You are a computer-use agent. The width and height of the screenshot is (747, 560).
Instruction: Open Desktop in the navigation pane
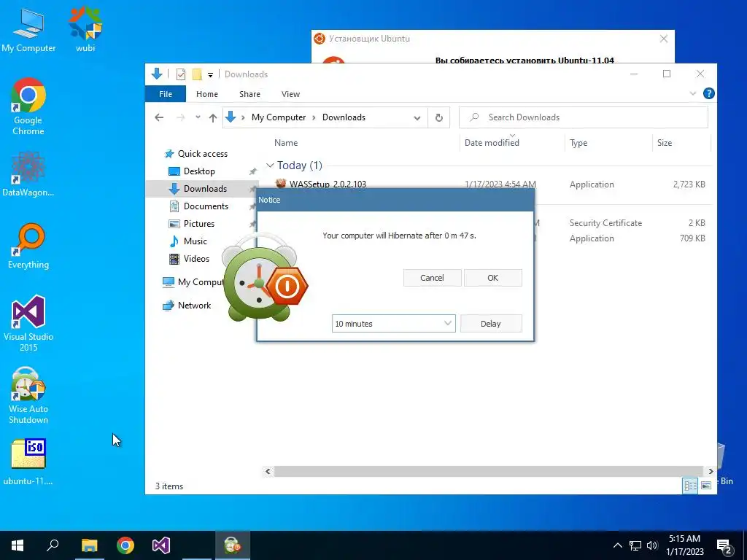[x=199, y=171]
